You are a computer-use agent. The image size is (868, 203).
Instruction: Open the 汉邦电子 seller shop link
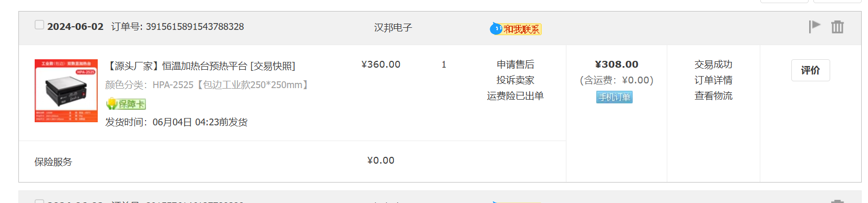(393, 27)
